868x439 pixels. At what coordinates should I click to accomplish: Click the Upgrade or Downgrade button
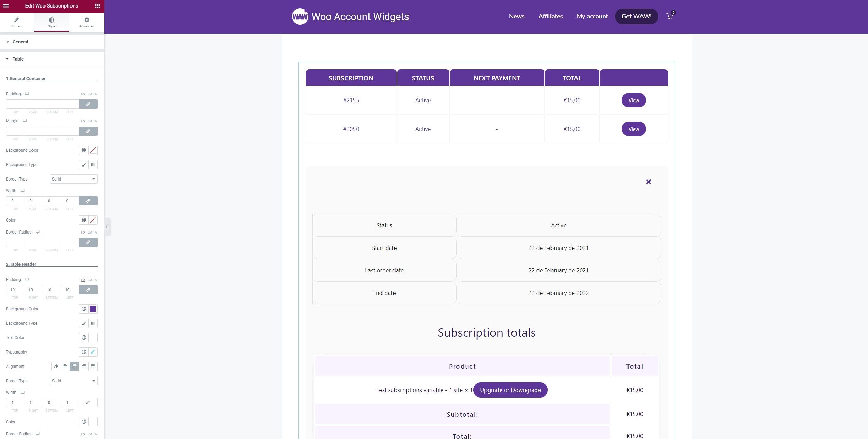[510, 390]
